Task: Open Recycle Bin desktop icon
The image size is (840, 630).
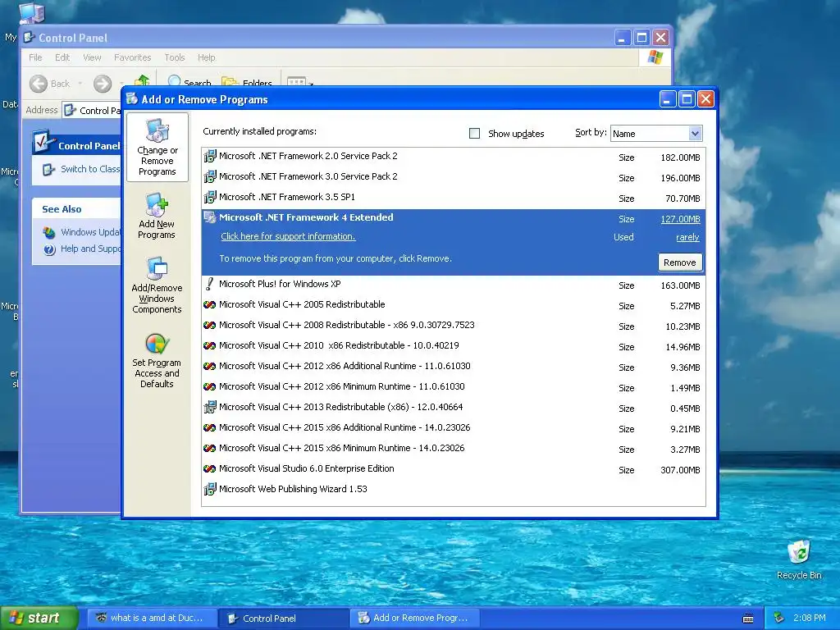Action: pyautogui.click(x=799, y=552)
